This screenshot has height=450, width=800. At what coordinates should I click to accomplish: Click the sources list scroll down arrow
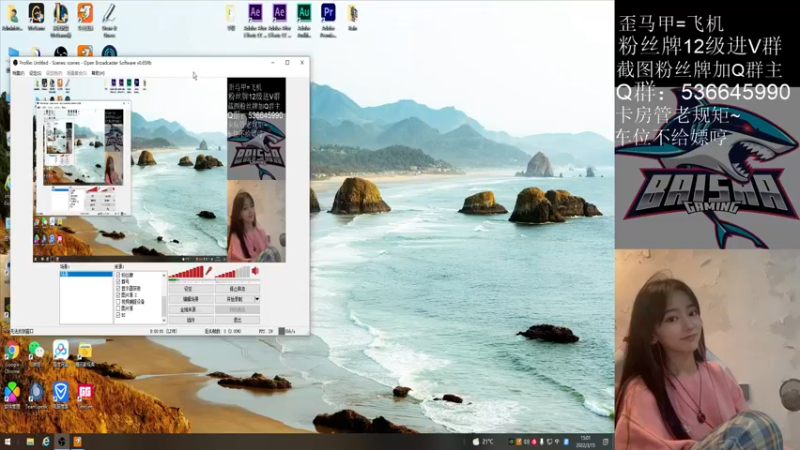164,320
